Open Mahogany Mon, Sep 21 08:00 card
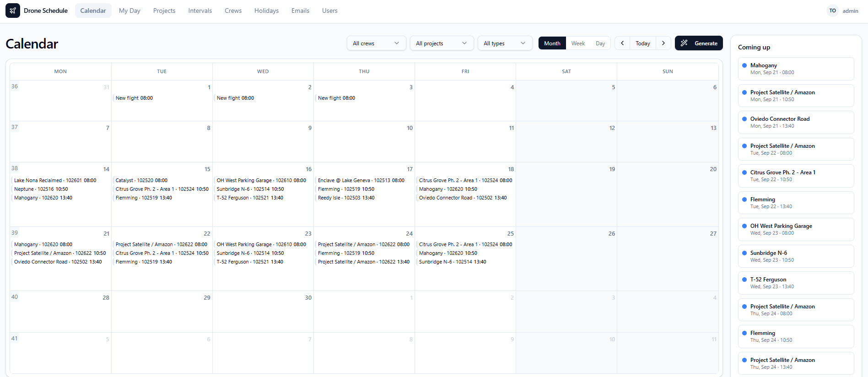The width and height of the screenshot is (868, 377). [x=796, y=69]
